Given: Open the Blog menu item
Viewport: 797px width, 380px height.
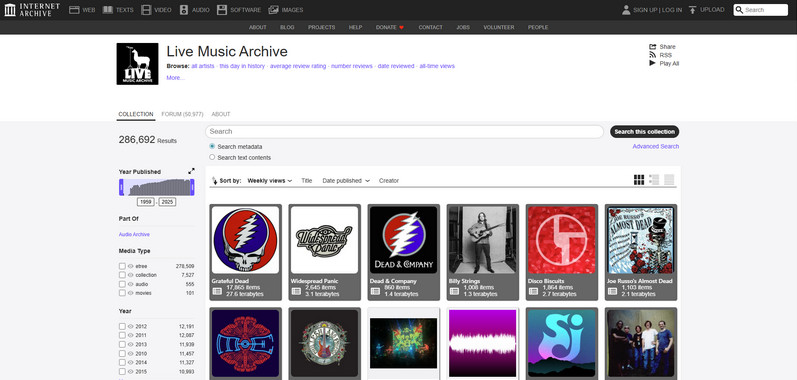Looking at the screenshot, I should click(287, 27).
